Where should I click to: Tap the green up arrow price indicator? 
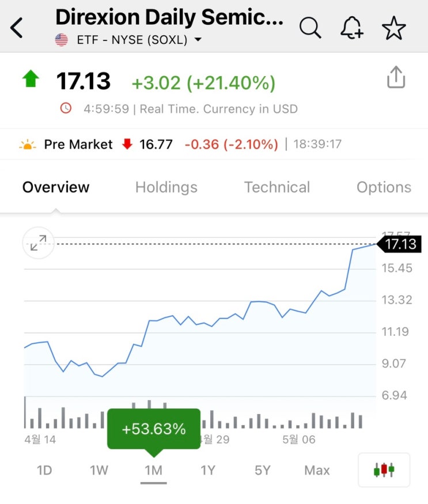point(30,79)
